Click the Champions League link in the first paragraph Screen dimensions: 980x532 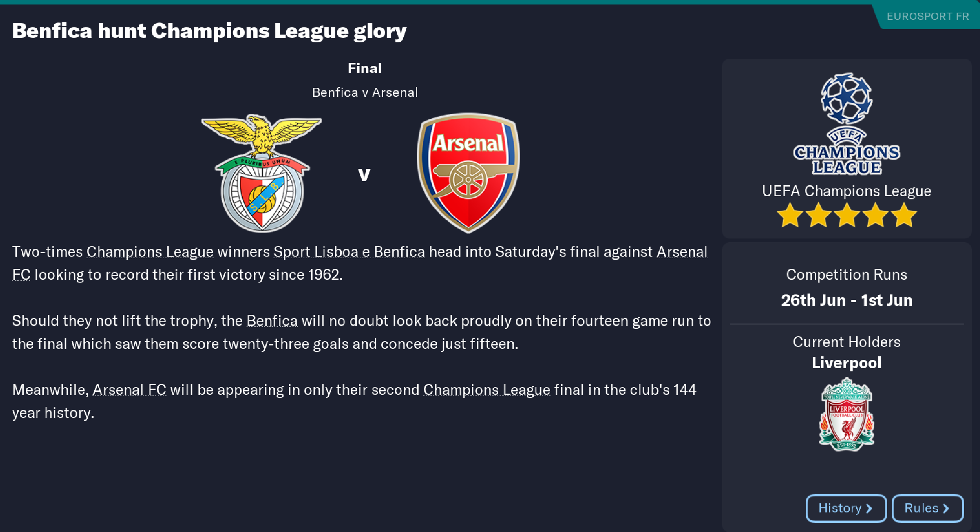click(150, 251)
